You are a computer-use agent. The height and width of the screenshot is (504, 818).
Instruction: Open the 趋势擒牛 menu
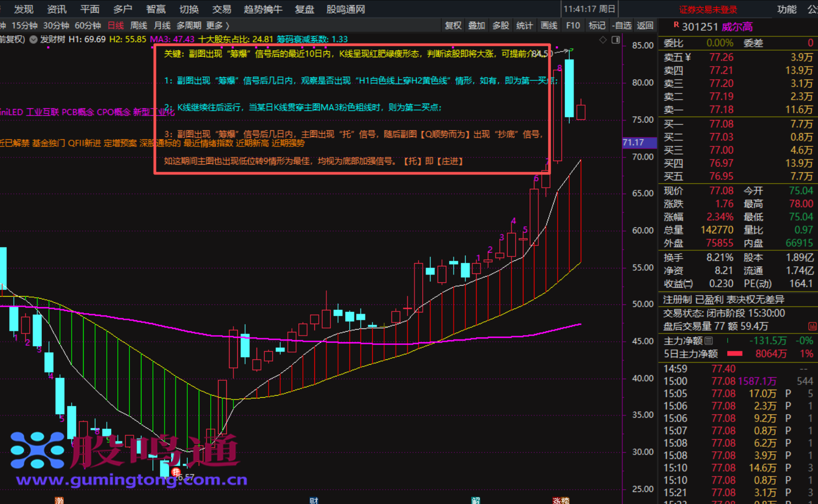pos(263,9)
